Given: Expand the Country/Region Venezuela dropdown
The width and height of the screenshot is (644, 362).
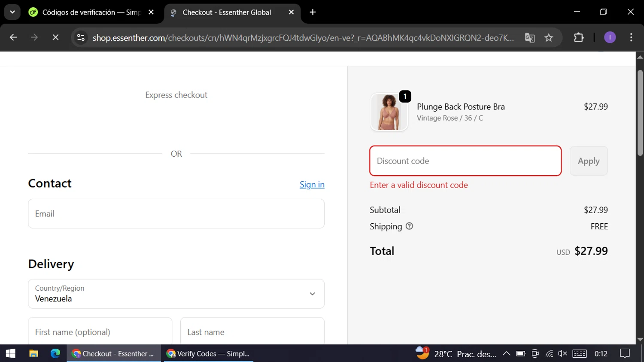Looking at the screenshot, I should pos(176,294).
